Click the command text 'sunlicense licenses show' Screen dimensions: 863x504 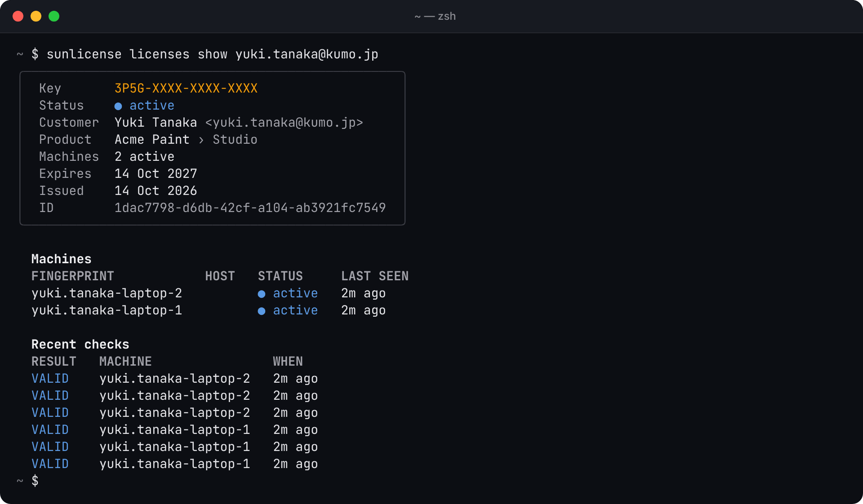(137, 54)
